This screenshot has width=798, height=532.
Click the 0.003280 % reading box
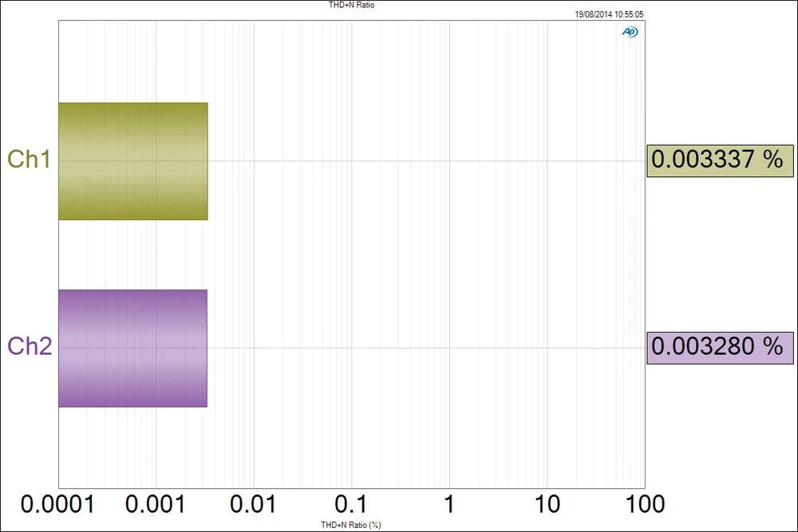tap(720, 349)
